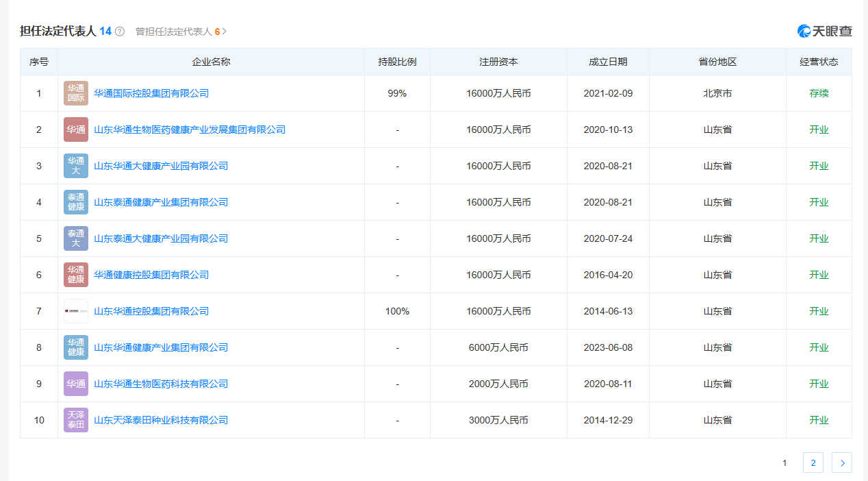Go to next page with arrow button

pyautogui.click(x=842, y=463)
